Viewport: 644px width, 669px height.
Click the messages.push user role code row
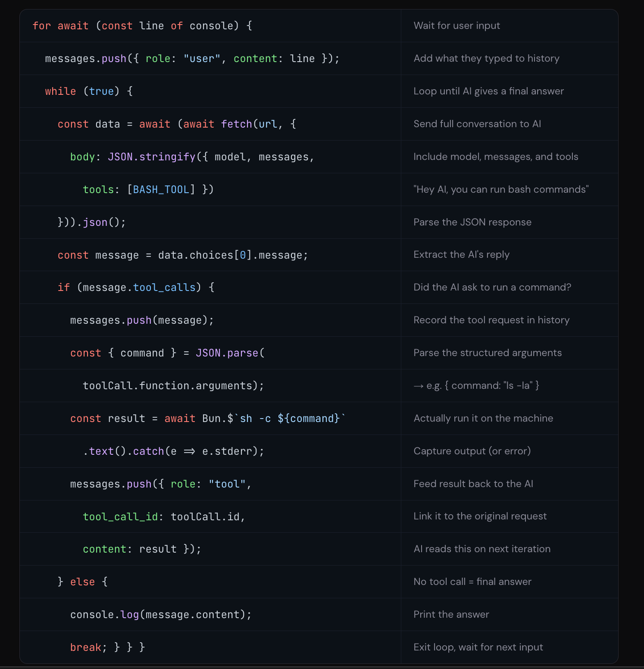[x=192, y=59]
